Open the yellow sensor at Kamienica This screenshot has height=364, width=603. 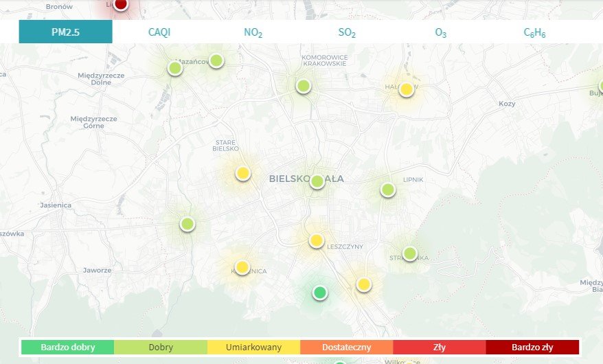click(x=242, y=266)
